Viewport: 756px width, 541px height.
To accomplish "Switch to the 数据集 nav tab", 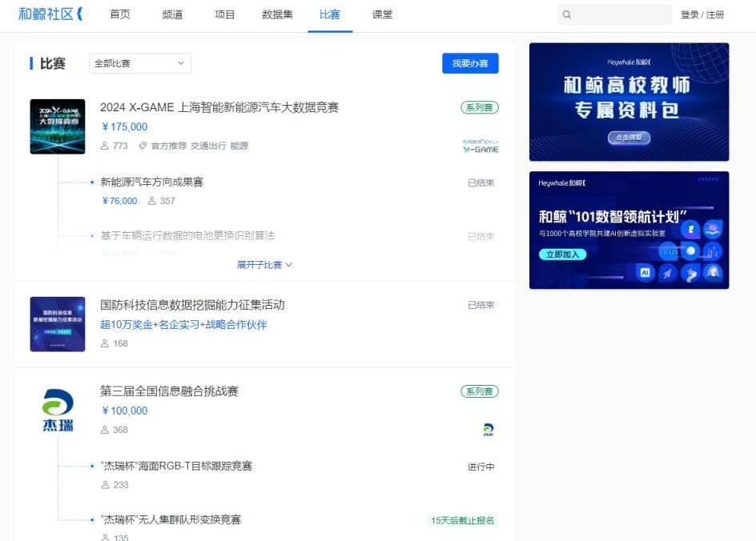I will [276, 14].
